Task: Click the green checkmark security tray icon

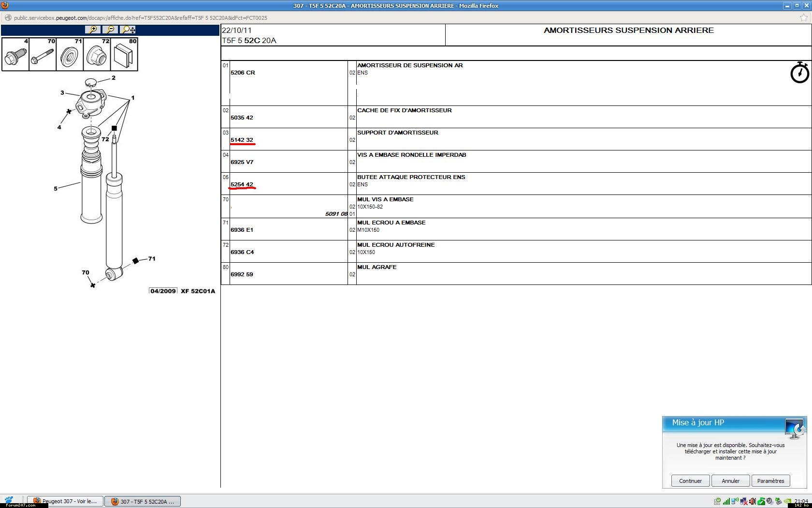Action: coord(761,502)
